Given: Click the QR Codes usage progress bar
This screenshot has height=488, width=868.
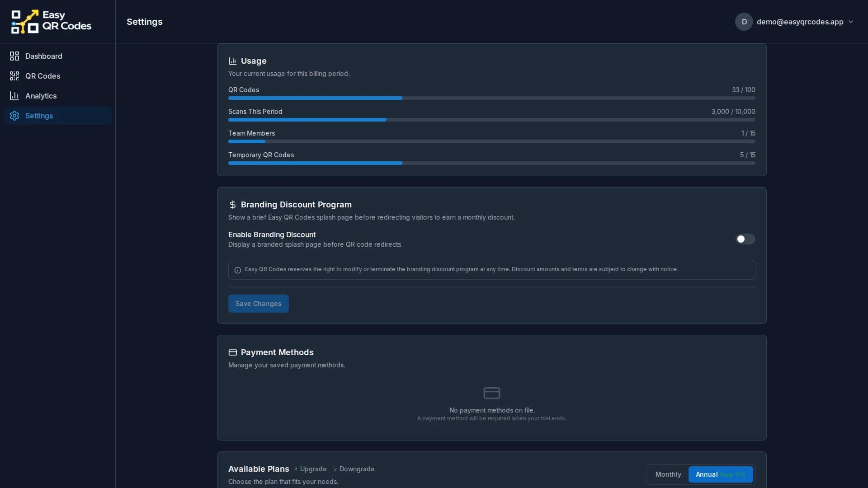Looking at the screenshot, I should tap(491, 98).
